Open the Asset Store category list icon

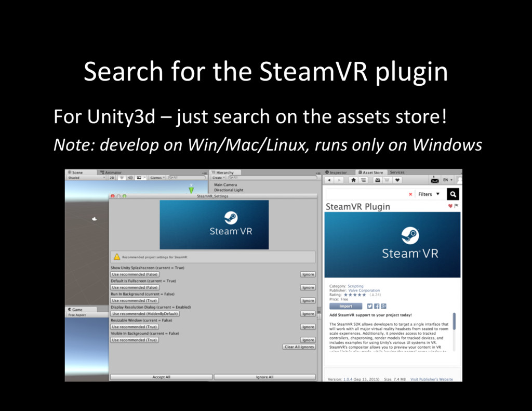(x=363, y=180)
